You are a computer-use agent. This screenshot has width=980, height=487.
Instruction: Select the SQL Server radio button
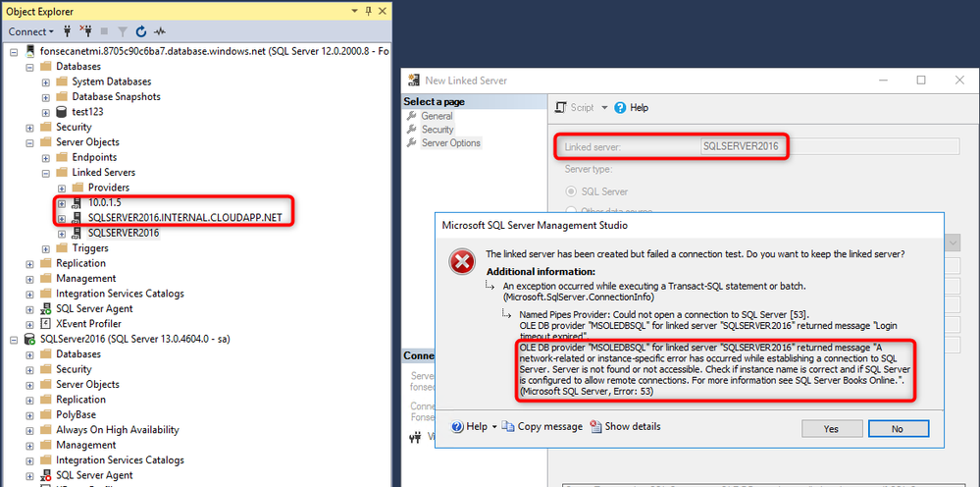click(x=571, y=191)
